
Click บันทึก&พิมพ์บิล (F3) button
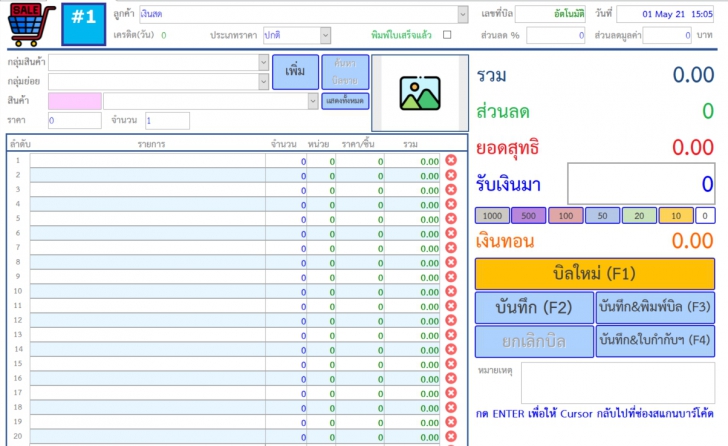click(655, 307)
